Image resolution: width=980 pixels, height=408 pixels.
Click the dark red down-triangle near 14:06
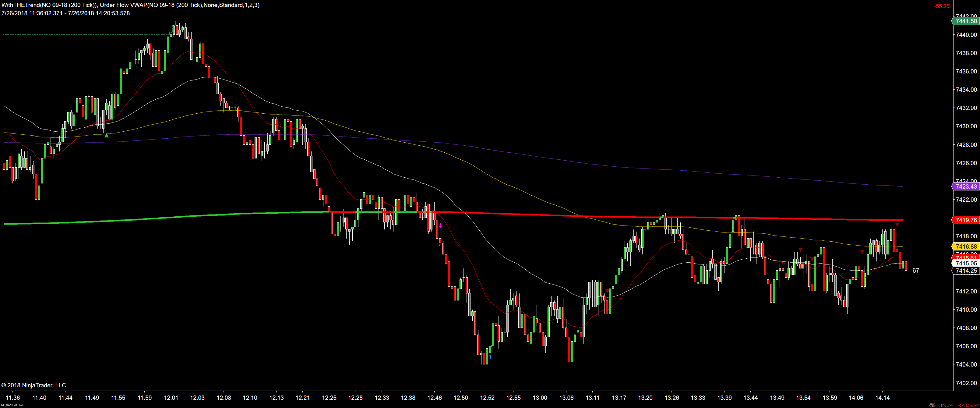coord(862,252)
